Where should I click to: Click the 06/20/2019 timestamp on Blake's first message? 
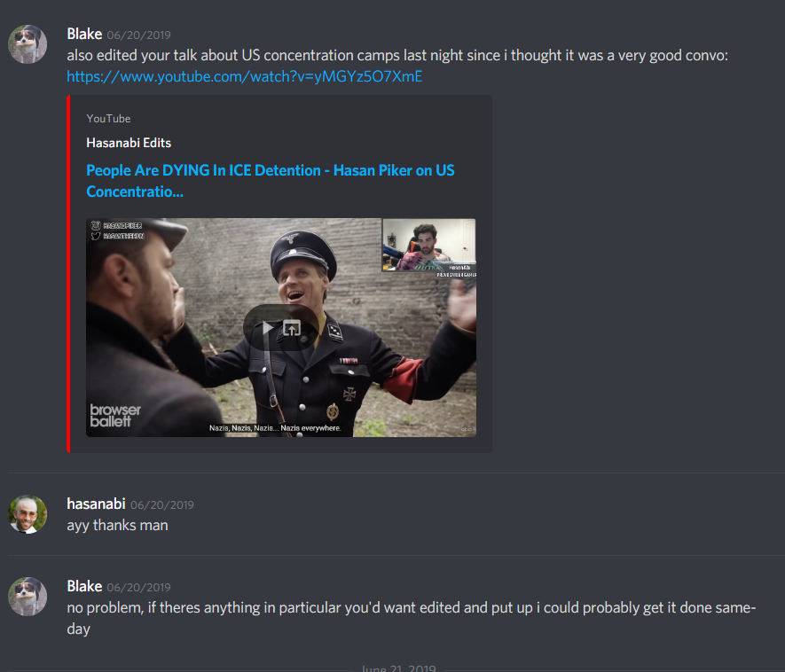click(138, 35)
